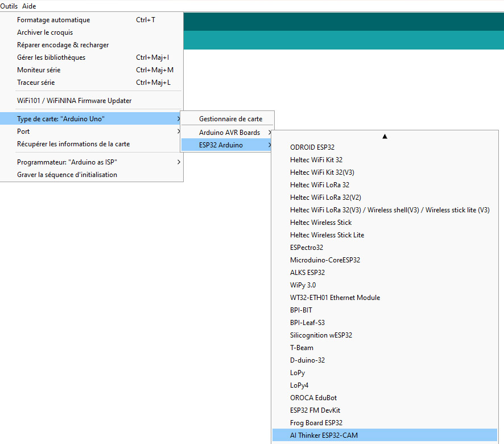Expand Programmateur Arduino as ISP submenu

point(92,162)
